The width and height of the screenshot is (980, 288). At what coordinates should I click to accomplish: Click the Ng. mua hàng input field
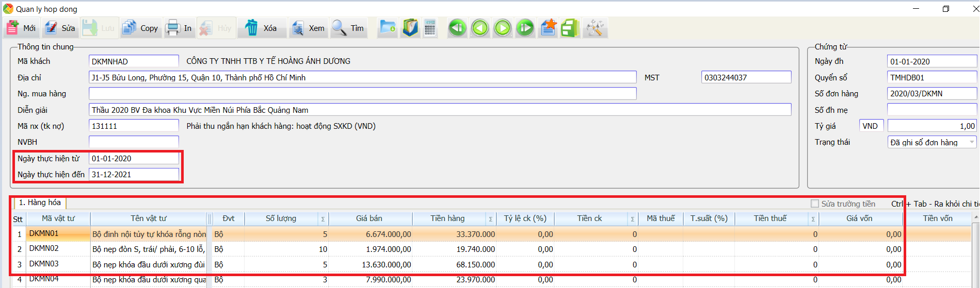pyautogui.click(x=362, y=94)
